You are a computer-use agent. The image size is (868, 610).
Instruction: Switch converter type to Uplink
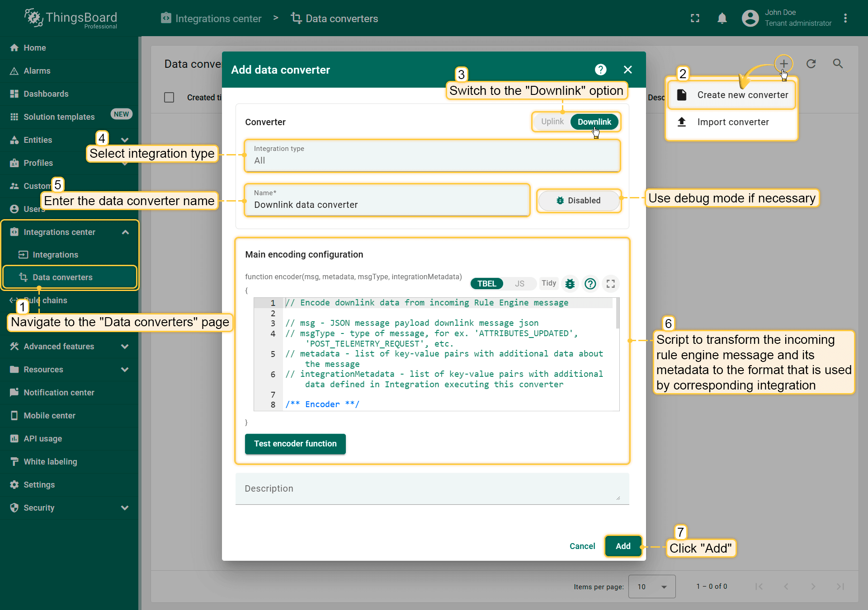(552, 122)
